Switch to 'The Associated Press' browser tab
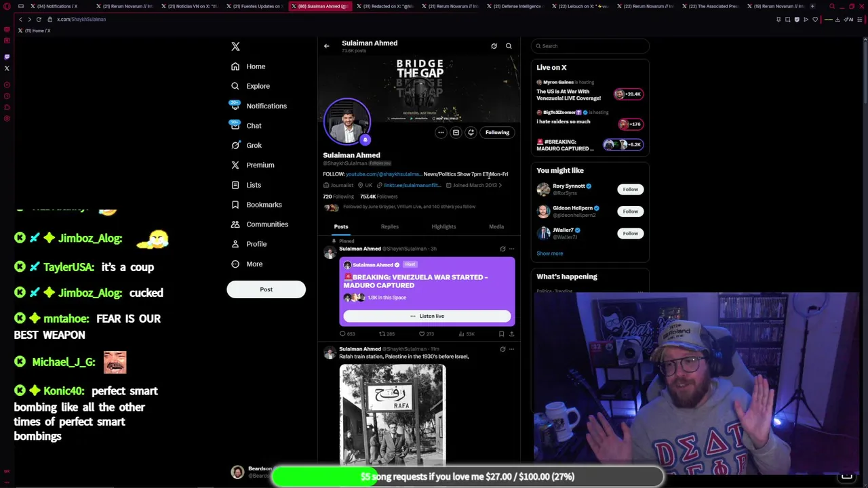The image size is (868, 488). pyautogui.click(x=709, y=6)
